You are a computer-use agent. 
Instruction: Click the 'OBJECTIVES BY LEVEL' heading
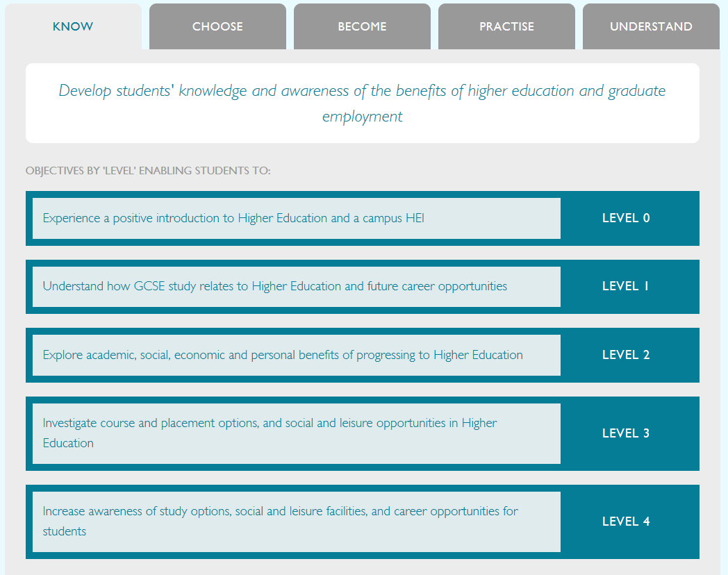tap(148, 171)
